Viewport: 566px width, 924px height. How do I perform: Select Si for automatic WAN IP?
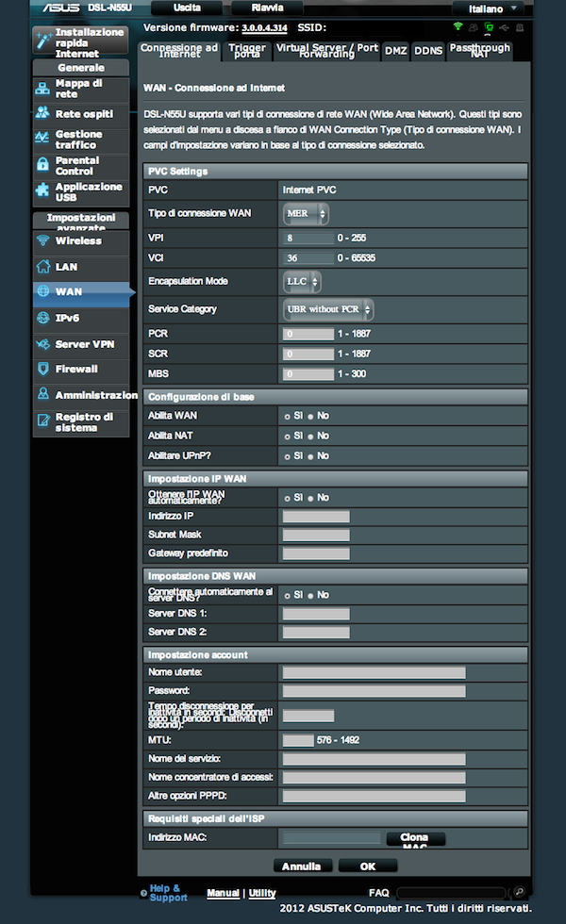[x=287, y=499]
